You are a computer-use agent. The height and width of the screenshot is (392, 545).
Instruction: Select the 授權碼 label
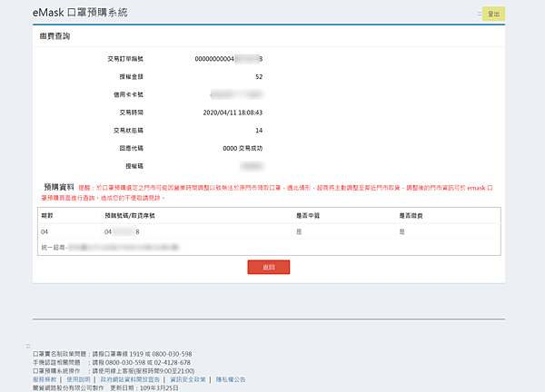134,166
